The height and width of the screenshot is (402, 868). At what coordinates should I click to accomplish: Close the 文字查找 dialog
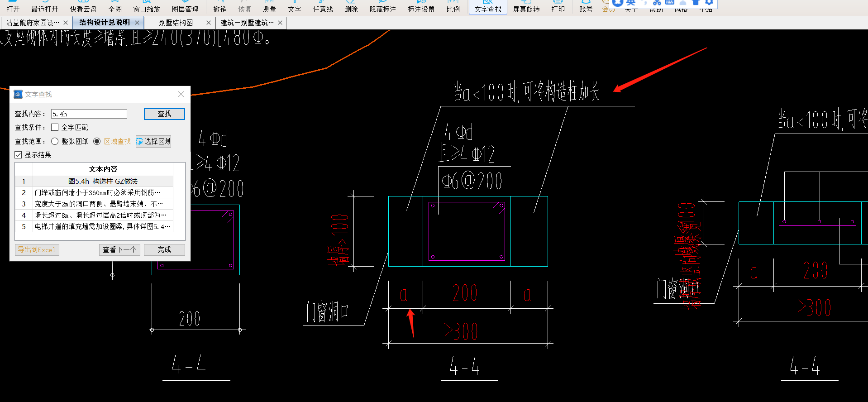click(x=181, y=94)
